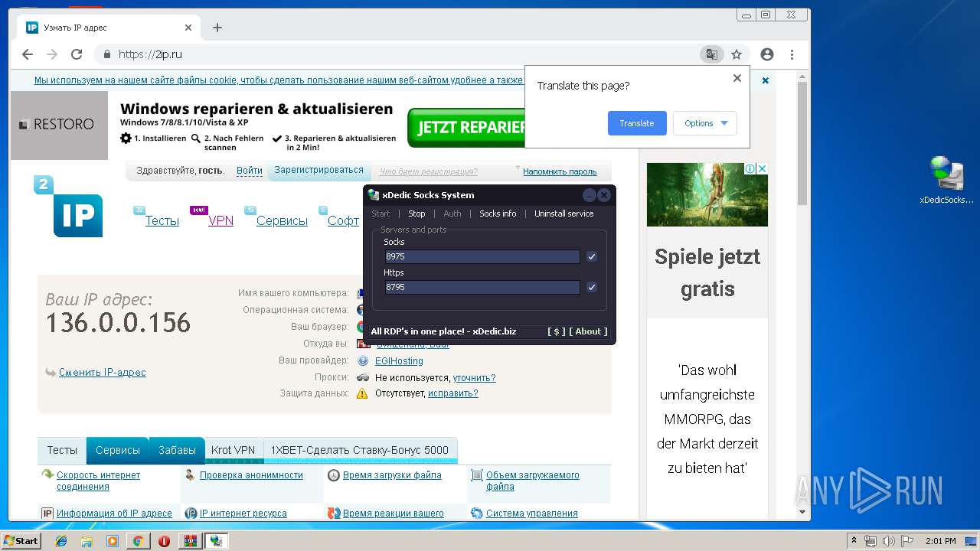
Task: Open the Chrome profile avatar
Action: [x=767, y=54]
